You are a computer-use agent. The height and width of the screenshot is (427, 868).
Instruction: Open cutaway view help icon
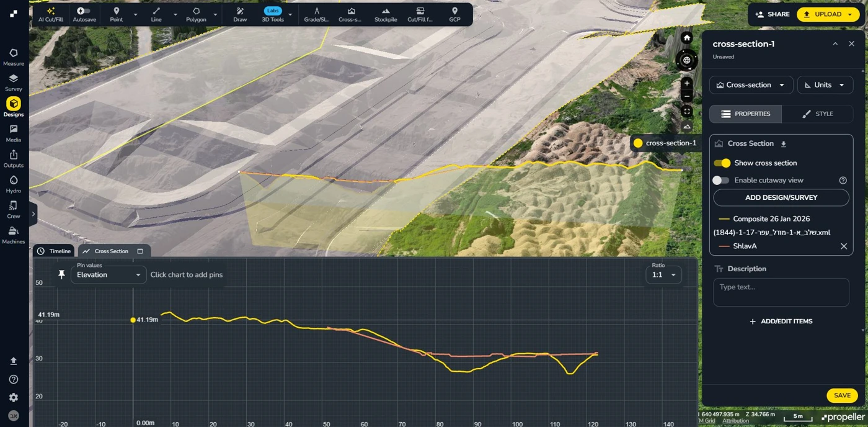(x=843, y=180)
